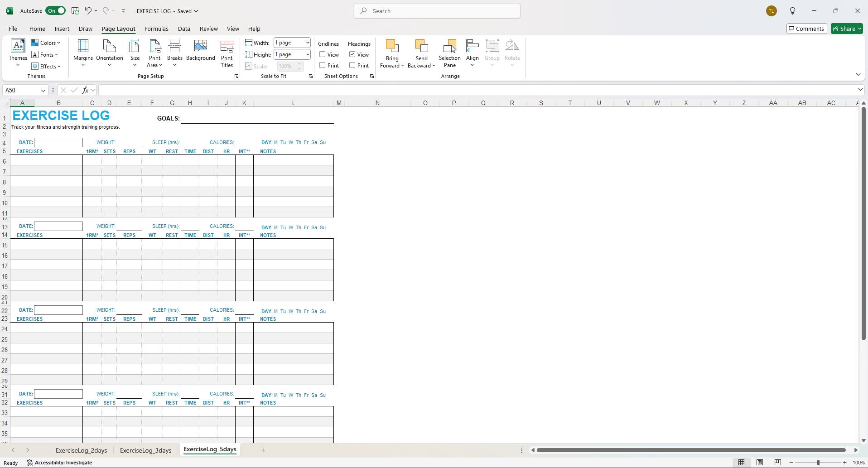The width and height of the screenshot is (868, 468).
Task: Open the lightbulb Tell Me icon
Action: (792, 11)
